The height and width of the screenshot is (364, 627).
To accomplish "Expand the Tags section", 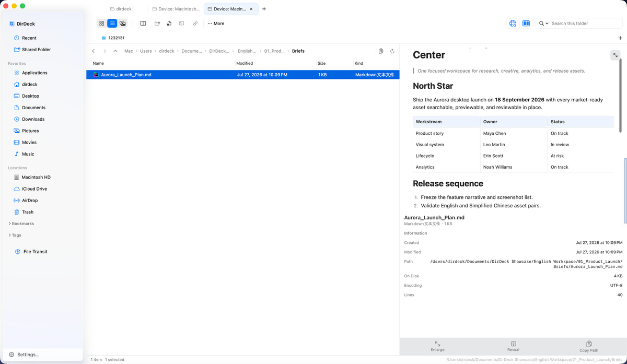I will click(15, 235).
